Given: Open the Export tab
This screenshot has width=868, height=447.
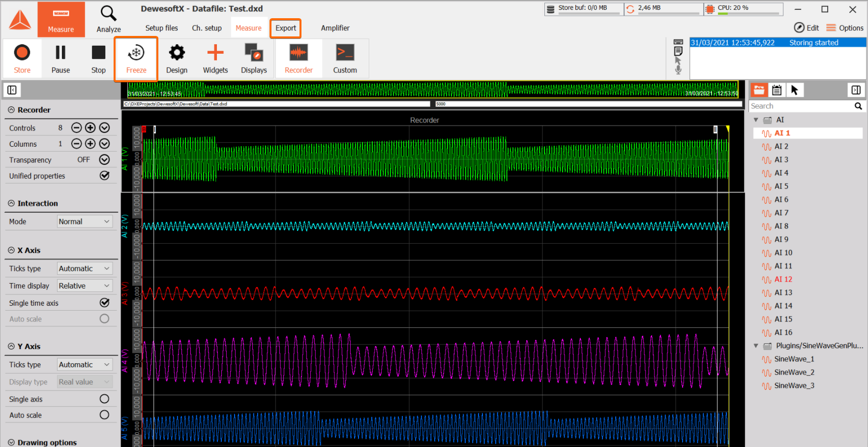Looking at the screenshot, I should click(x=286, y=28).
